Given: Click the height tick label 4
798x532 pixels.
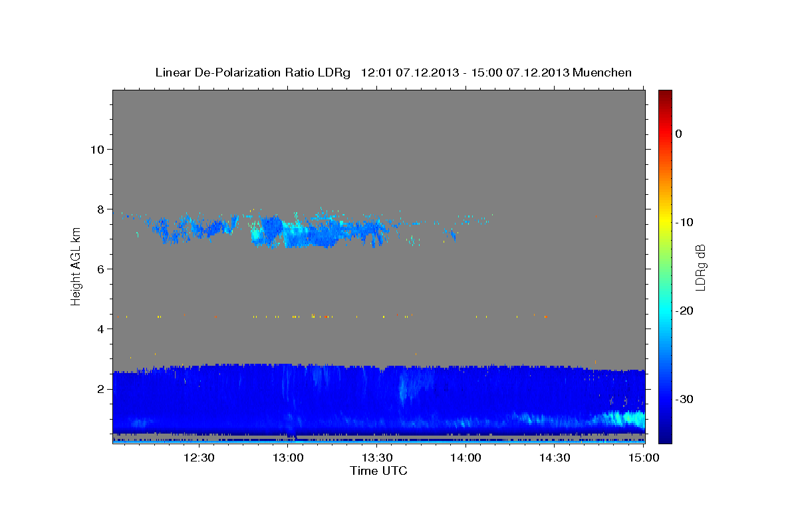Looking at the screenshot, I should tap(100, 329).
